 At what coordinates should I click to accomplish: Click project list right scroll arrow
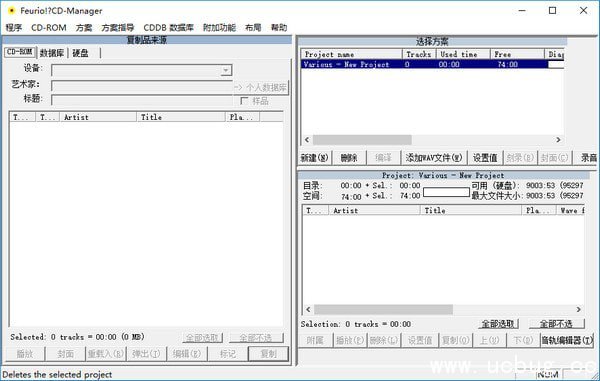pos(558,140)
